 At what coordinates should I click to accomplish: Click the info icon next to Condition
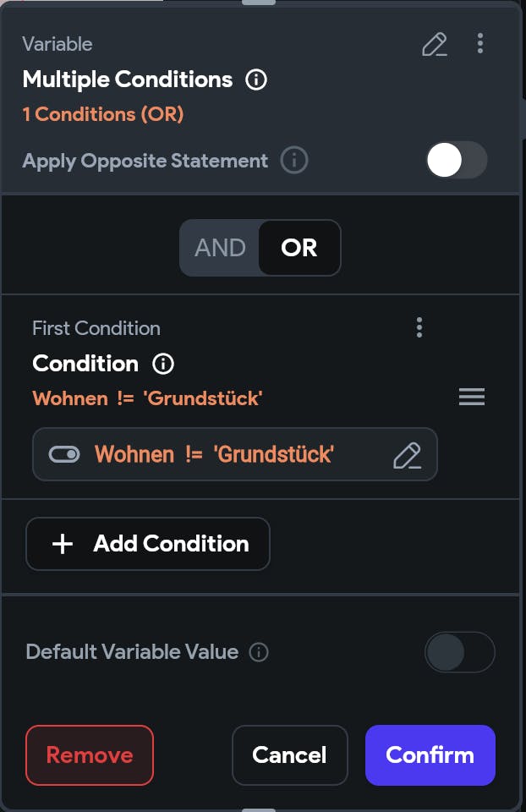tap(162, 364)
